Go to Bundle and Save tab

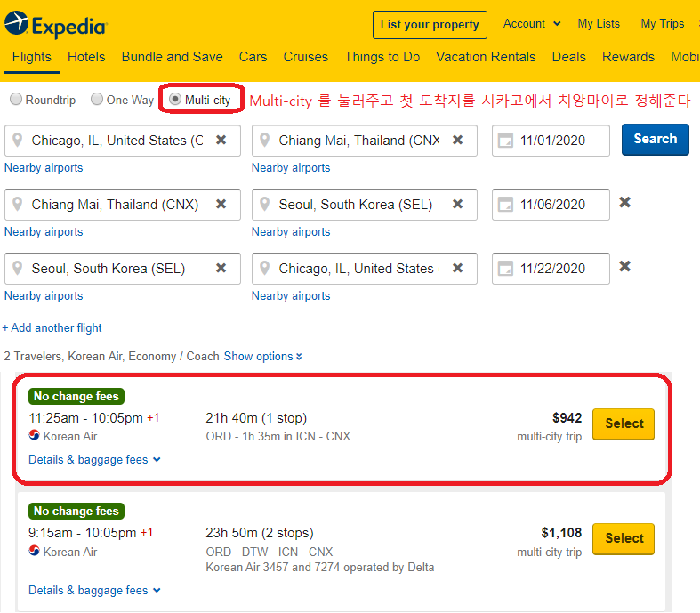[172, 57]
